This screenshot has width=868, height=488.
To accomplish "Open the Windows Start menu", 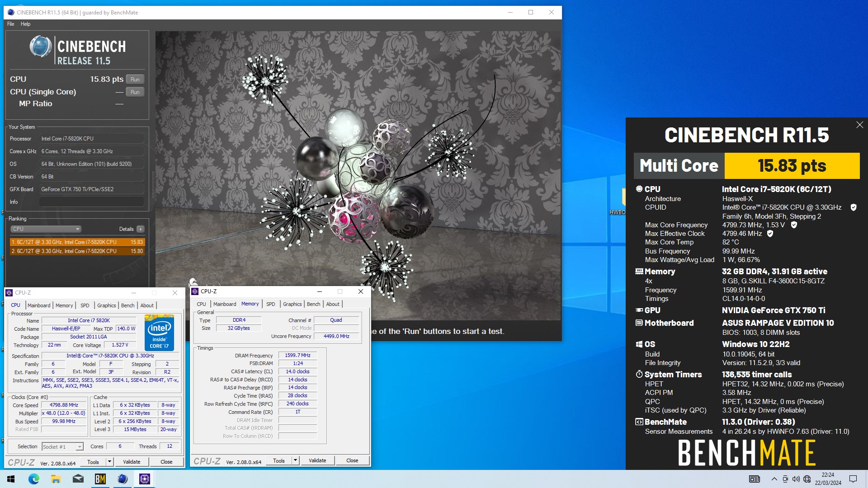I will click(x=11, y=479).
